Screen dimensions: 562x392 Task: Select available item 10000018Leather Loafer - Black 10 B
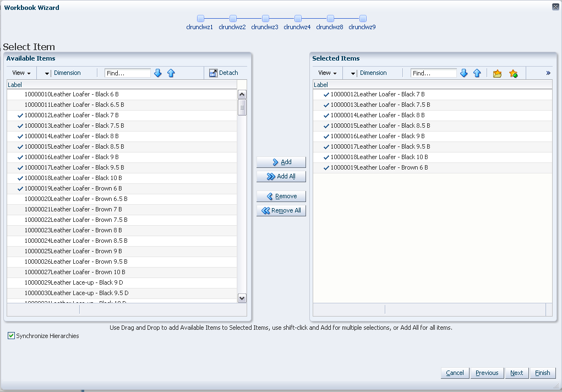122,178
